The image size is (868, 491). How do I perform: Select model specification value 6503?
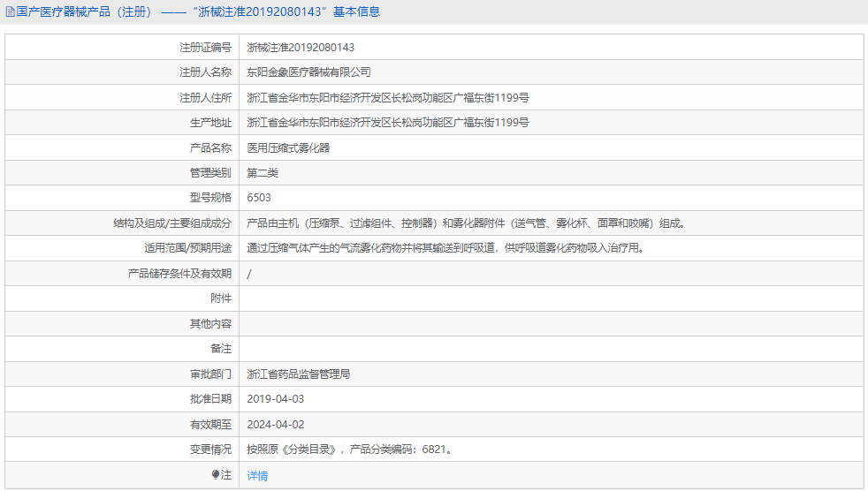point(259,198)
